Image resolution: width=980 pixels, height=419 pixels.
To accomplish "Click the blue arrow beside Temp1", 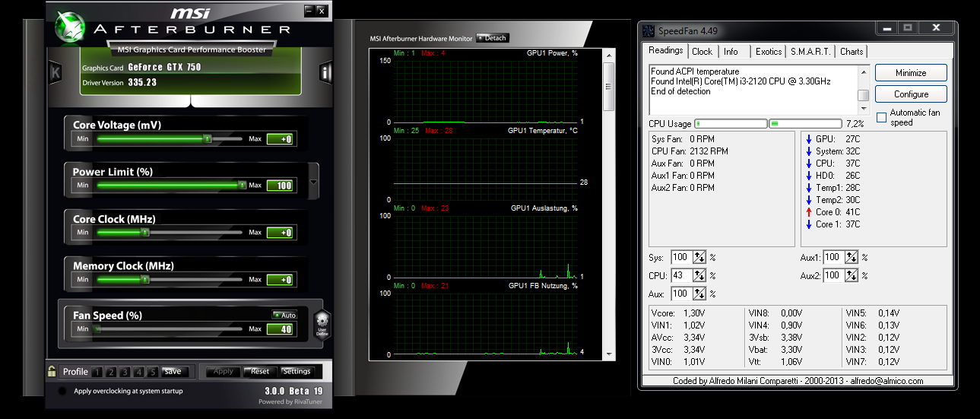I will tap(809, 188).
